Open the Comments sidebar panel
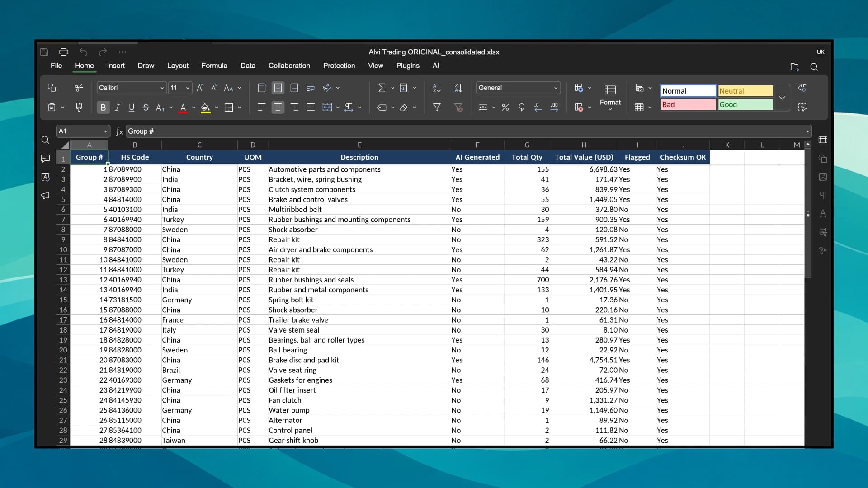868x488 pixels. [x=45, y=158]
